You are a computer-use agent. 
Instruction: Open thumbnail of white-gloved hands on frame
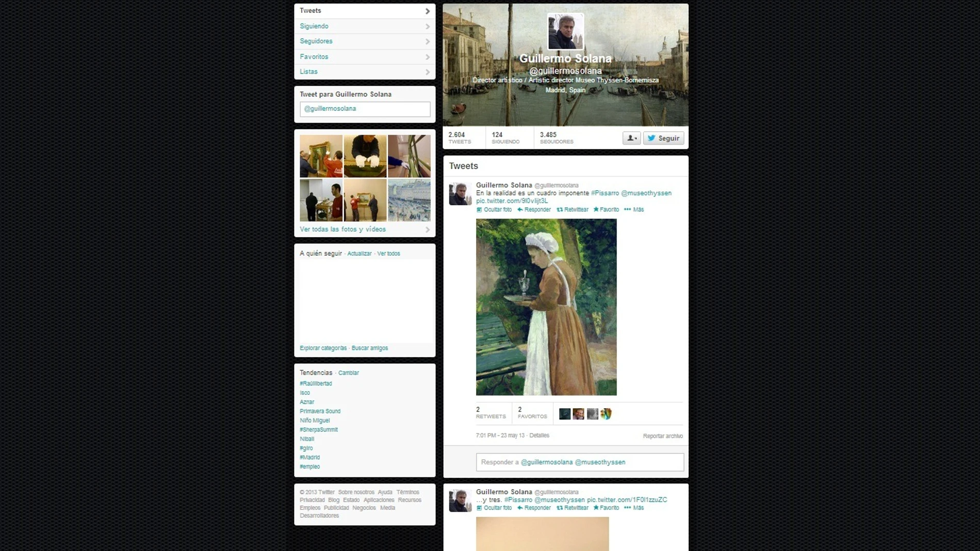pyautogui.click(x=365, y=156)
